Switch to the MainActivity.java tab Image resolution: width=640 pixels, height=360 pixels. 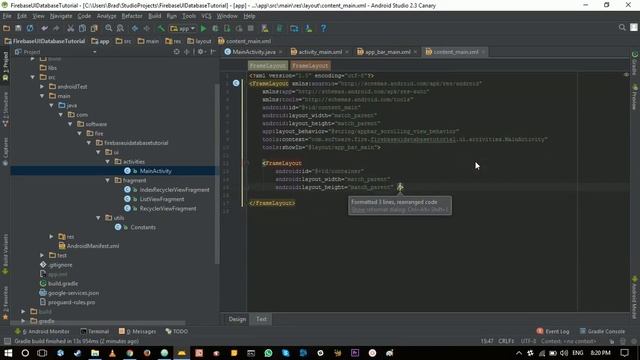254,52
